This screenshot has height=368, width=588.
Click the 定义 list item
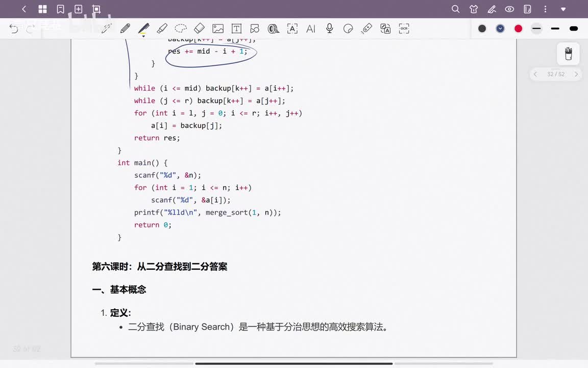click(116, 313)
